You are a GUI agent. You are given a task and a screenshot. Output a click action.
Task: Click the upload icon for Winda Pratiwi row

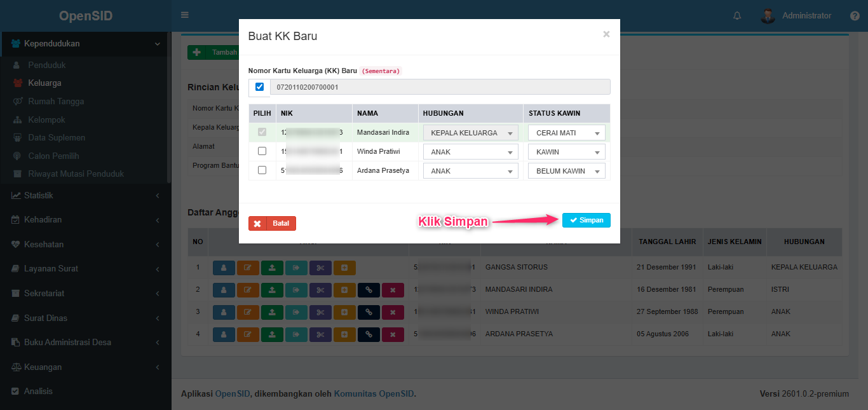point(272,312)
